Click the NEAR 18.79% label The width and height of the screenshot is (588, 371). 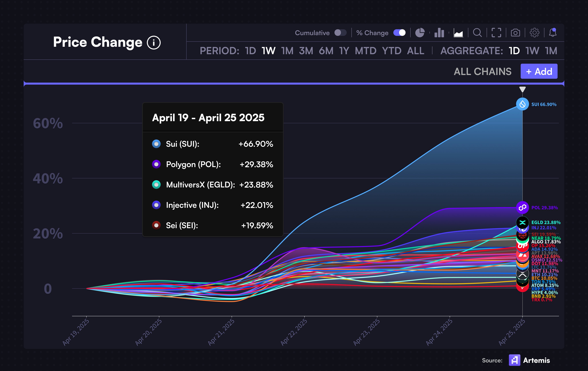pyautogui.click(x=546, y=238)
